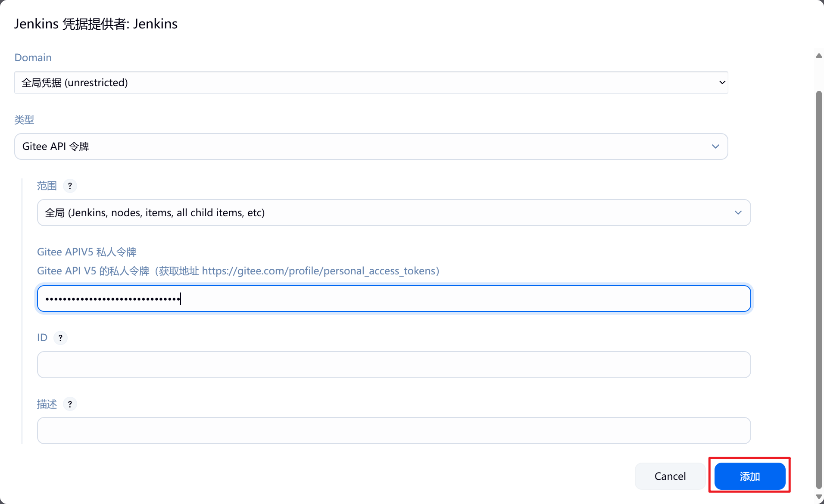Click the chevron arrow in 类型 dropdown
Viewport: 824px width, 504px height.
(x=715, y=146)
